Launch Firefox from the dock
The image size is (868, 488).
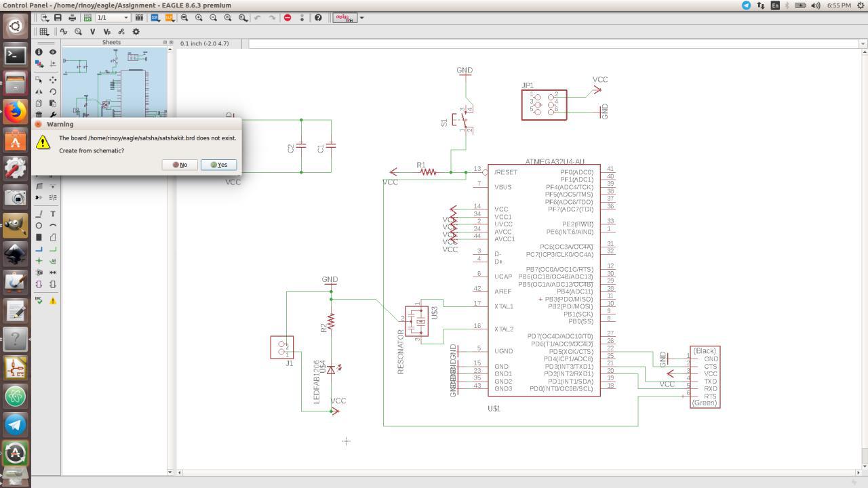click(15, 112)
